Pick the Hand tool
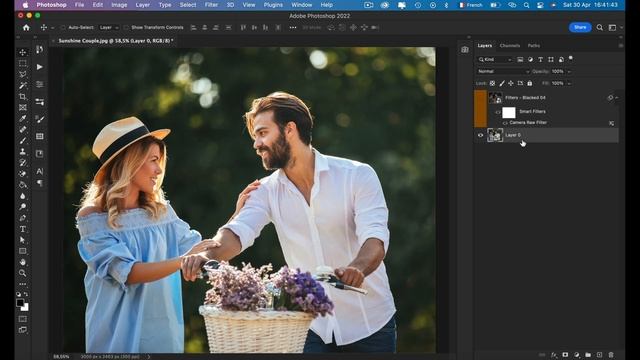 point(23,262)
